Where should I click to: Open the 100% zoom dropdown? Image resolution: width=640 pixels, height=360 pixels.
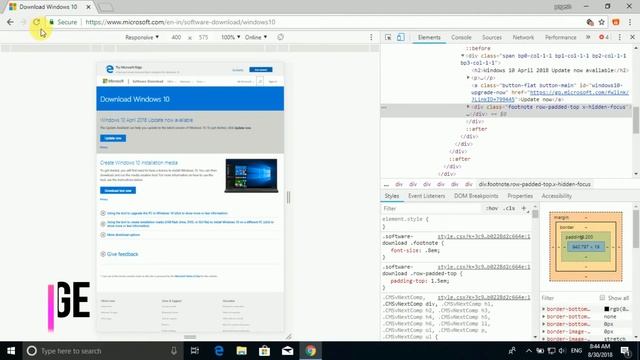[231, 37]
